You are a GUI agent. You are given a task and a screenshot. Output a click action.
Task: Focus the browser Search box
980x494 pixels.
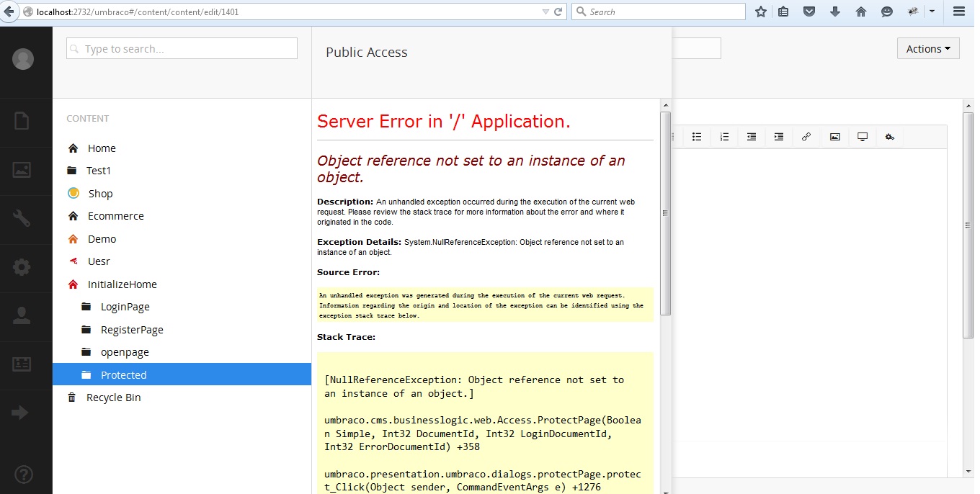pos(659,12)
